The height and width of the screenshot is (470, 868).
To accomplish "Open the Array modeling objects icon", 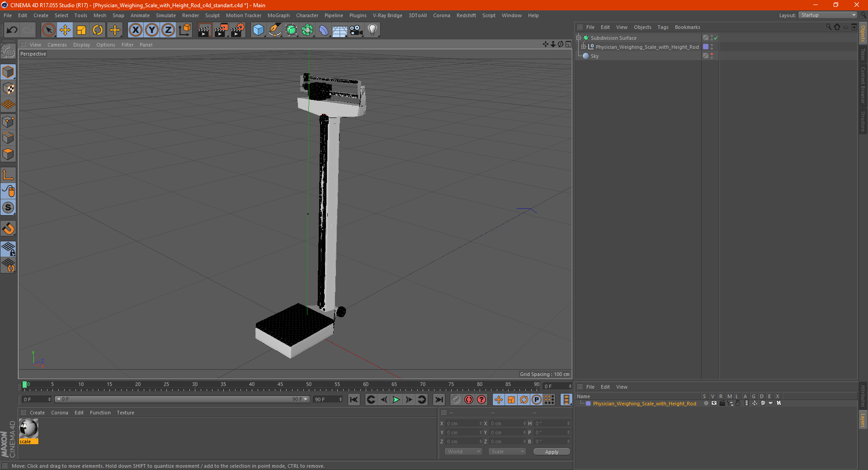I will click(x=308, y=30).
